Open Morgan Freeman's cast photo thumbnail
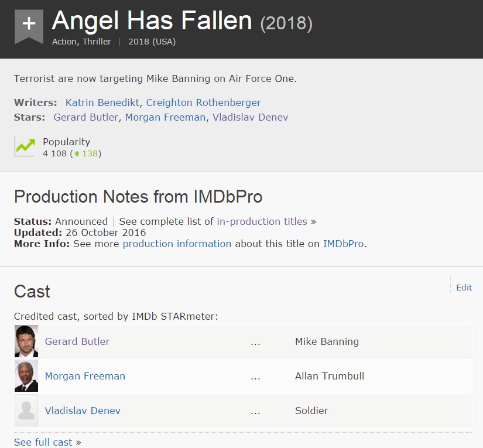This screenshot has height=448, width=483. (26, 376)
